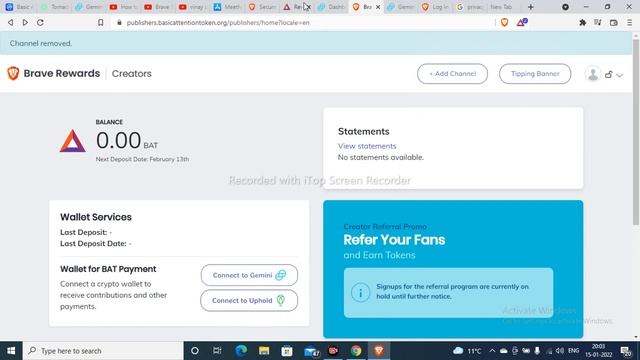Open Cortana circle icon on taskbar
The height and width of the screenshot is (360, 640).
coord(195,351)
